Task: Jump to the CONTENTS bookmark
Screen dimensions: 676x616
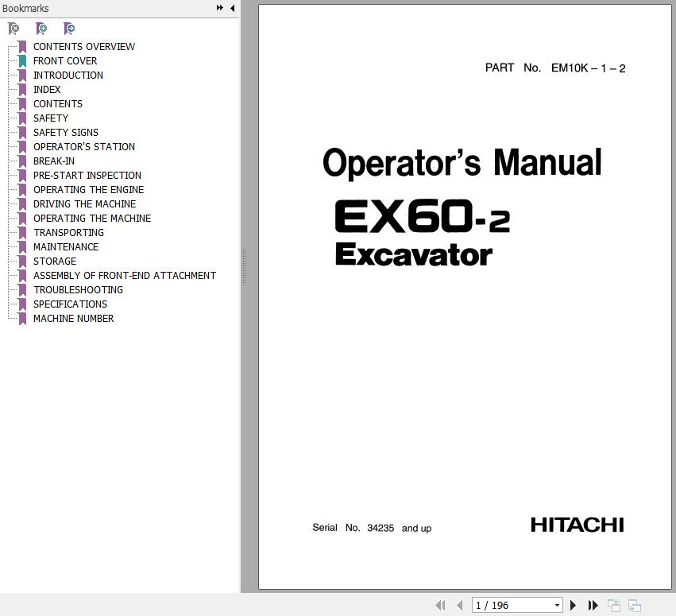Action: tap(58, 104)
